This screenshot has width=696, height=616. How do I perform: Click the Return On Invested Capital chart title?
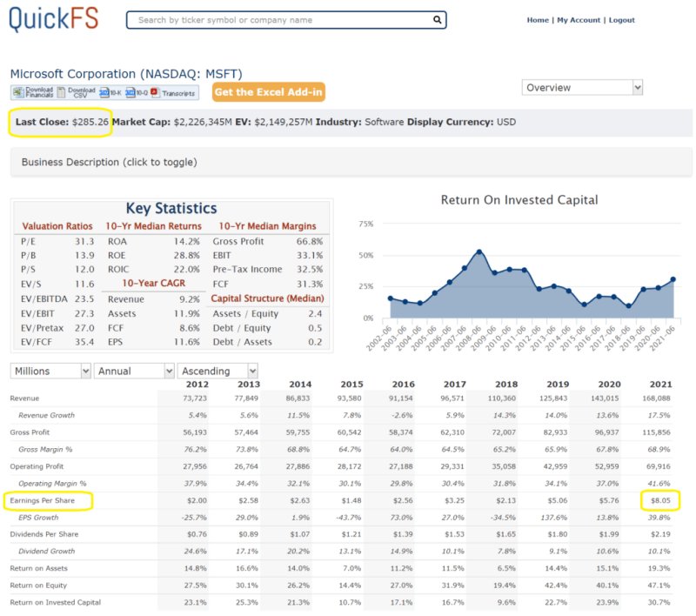(519, 200)
